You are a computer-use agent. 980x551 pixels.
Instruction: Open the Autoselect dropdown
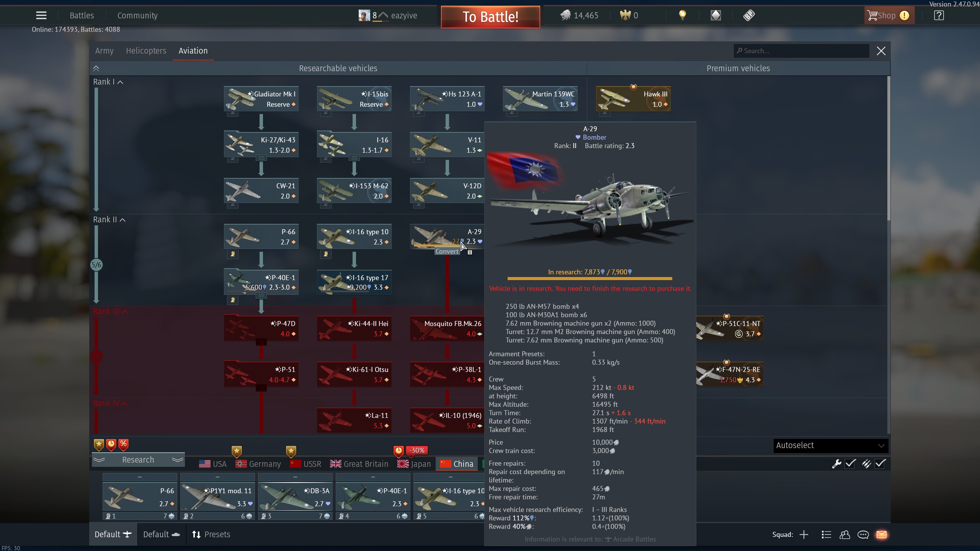pos(831,445)
